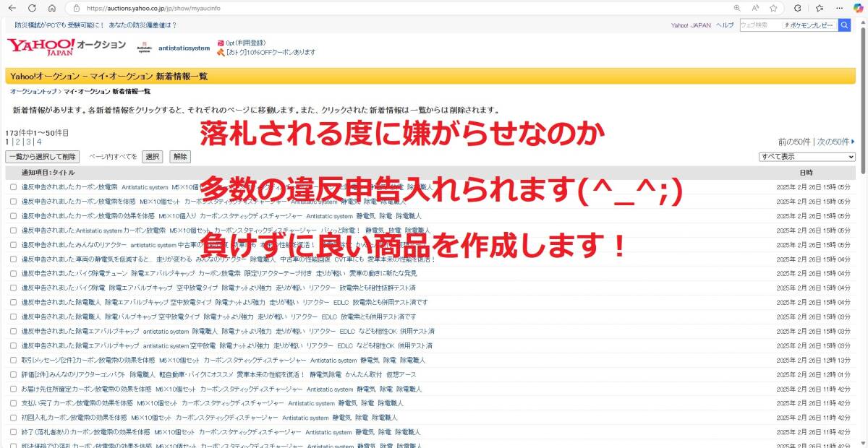Select the checkbox for M6×10個入り violation row
This screenshot has height=448, width=868.
pyautogui.click(x=13, y=215)
